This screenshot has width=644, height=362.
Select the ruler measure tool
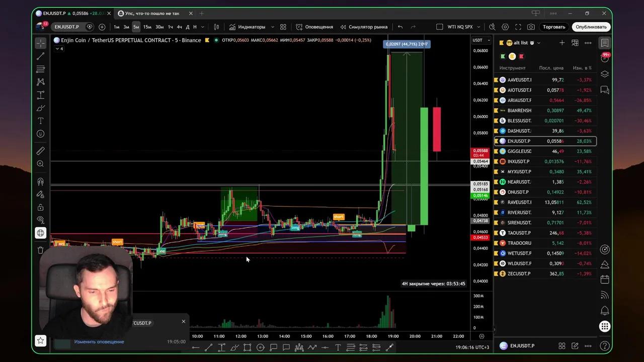pos(41,151)
